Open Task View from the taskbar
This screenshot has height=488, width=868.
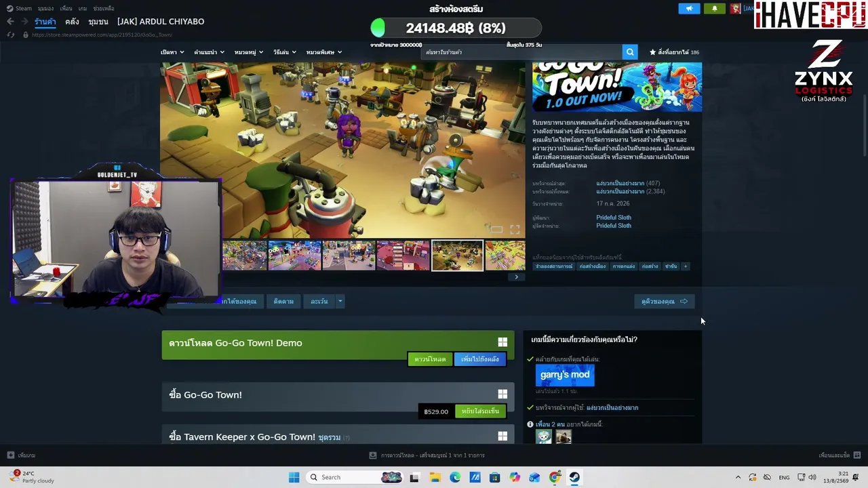point(414,477)
